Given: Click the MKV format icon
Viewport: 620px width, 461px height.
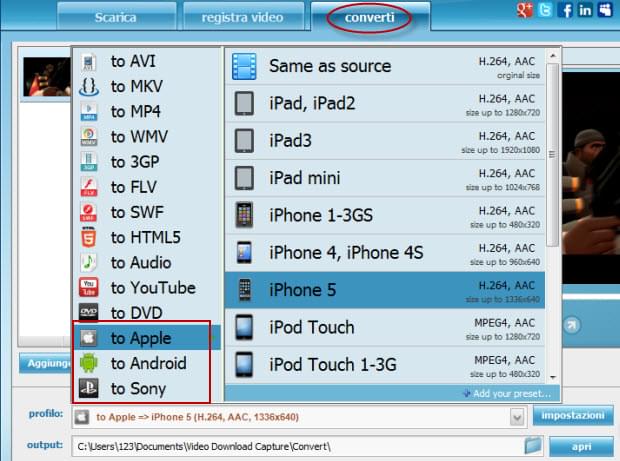Looking at the screenshot, I should pyautogui.click(x=89, y=87).
